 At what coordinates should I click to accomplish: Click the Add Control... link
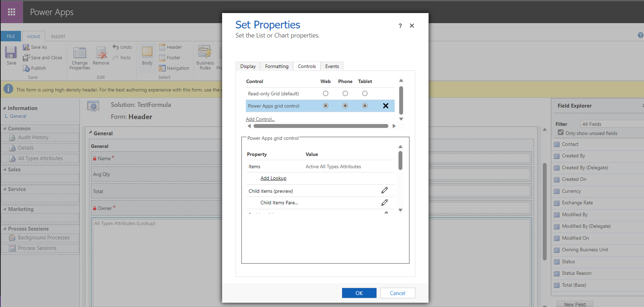(260, 119)
